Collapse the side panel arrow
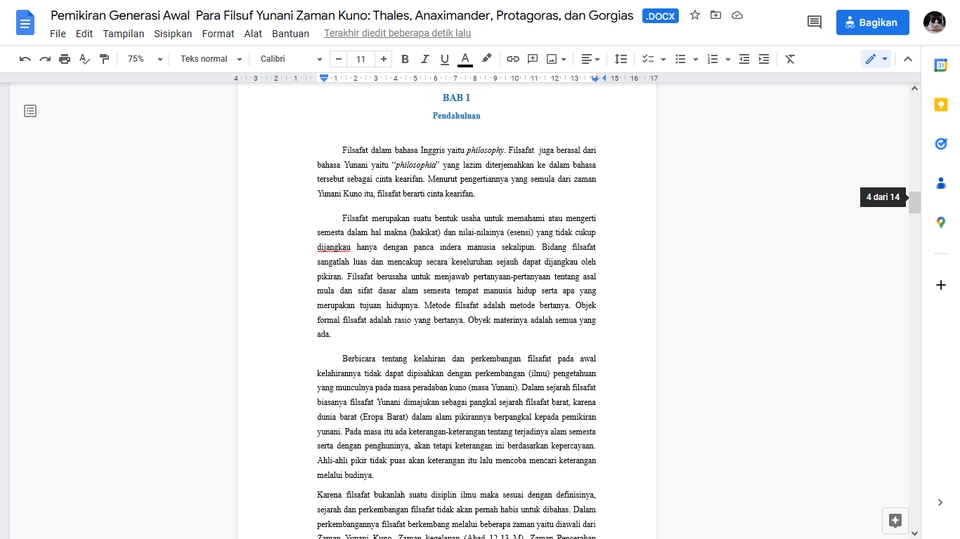This screenshot has height=539, width=960. (940, 503)
